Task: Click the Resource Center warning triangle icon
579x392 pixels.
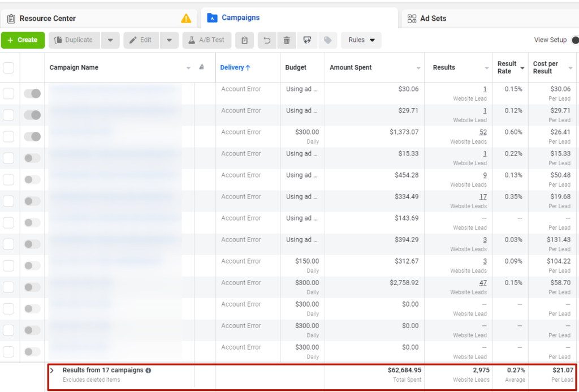Action: [186, 19]
